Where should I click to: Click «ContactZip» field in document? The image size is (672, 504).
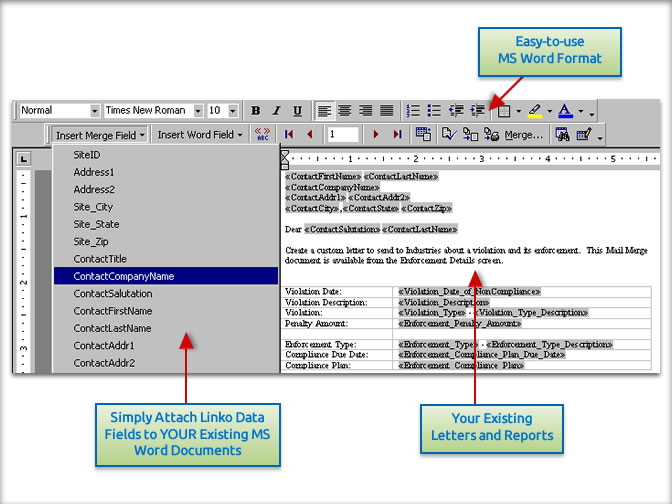pos(426,208)
